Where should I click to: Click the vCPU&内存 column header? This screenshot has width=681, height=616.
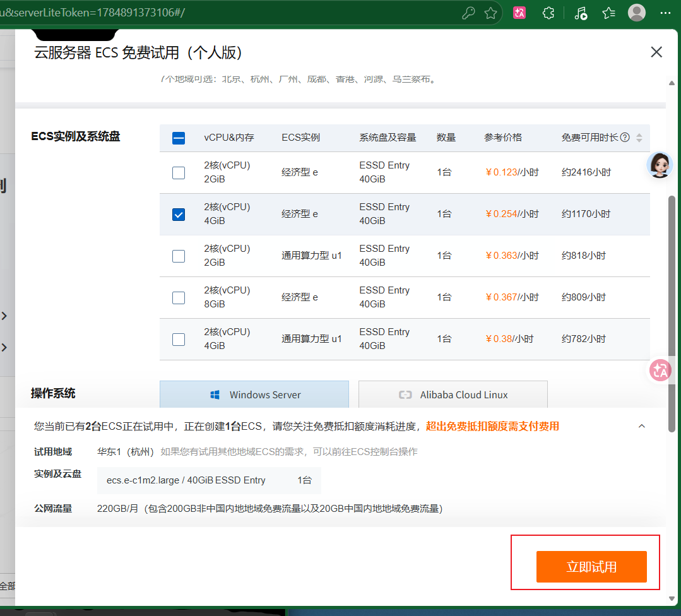click(229, 138)
